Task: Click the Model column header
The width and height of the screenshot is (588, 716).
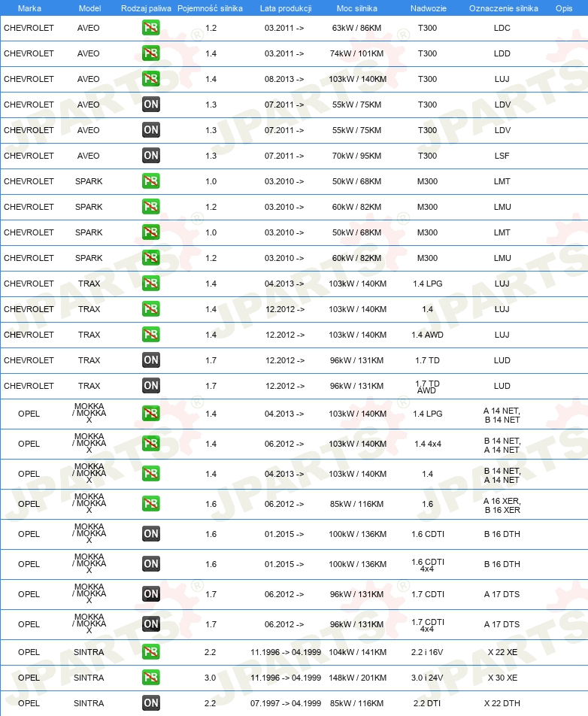Action: click(x=89, y=8)
